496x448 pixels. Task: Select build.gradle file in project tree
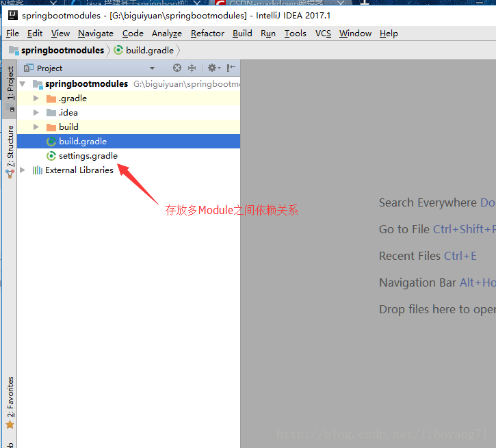(129, 142)
